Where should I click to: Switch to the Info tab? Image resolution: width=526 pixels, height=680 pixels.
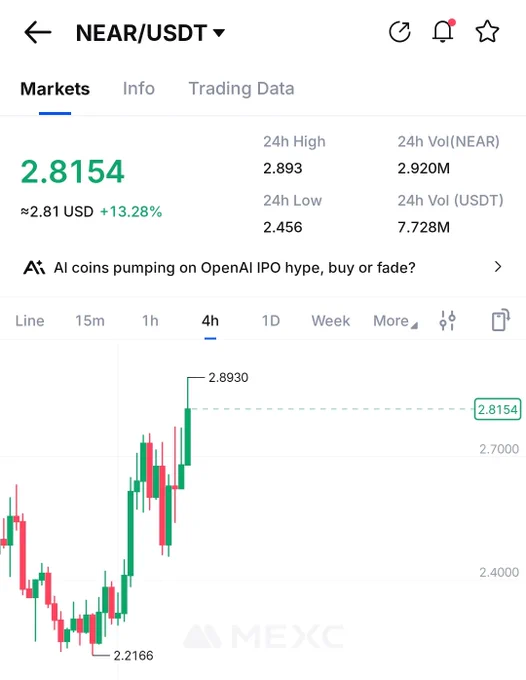click(x=138, y=88)
